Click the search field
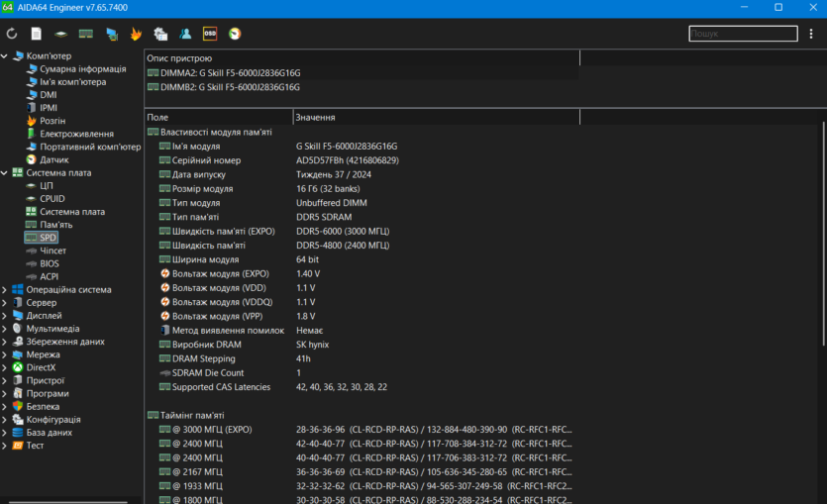The image size is (827, 504). pyautogui.click(x=743, y=34)
